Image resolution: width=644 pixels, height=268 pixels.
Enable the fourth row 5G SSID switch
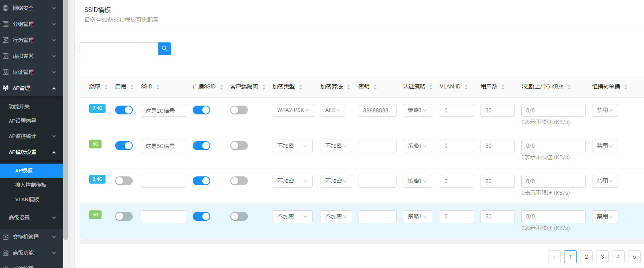(124, 216)
